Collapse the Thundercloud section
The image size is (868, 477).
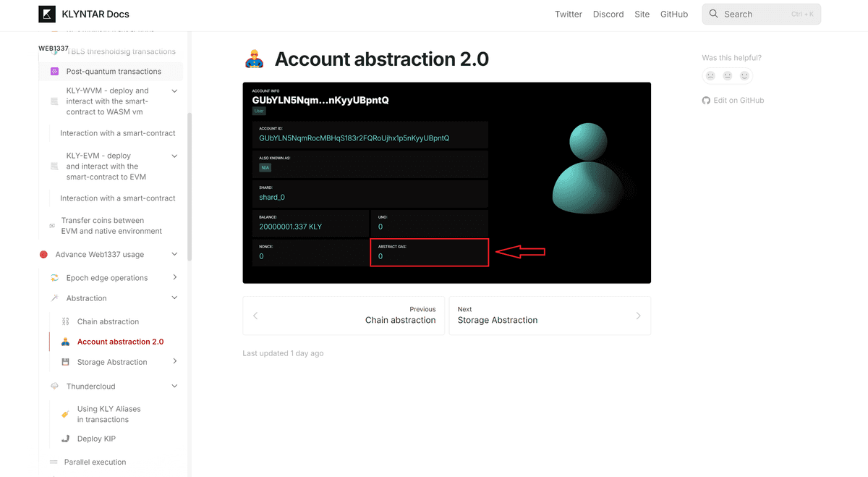point(174,387)
